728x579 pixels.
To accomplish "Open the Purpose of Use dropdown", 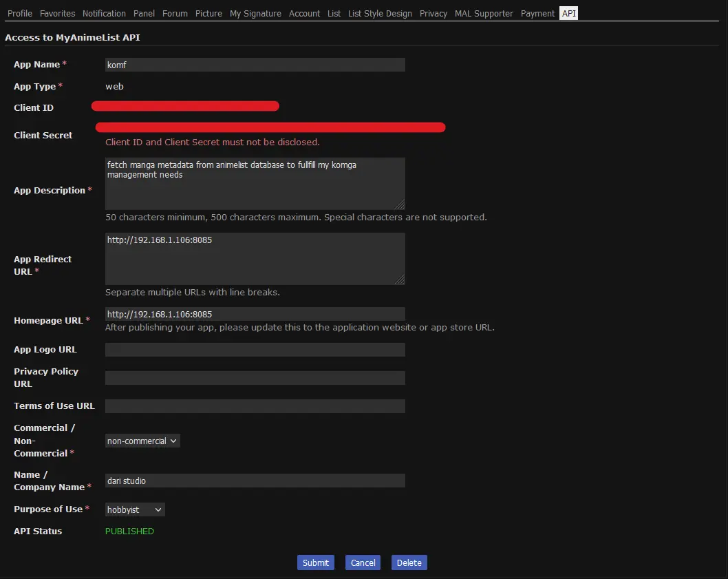I will coord(135,509).
